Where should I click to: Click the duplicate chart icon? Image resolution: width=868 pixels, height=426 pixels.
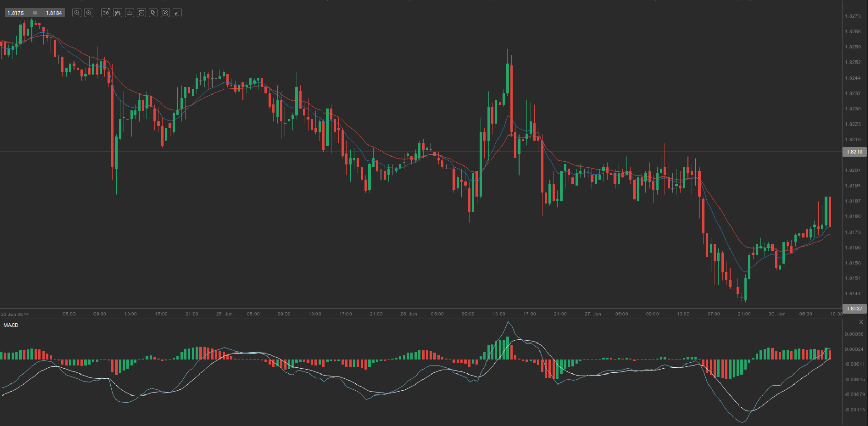(x=153, y=13)
